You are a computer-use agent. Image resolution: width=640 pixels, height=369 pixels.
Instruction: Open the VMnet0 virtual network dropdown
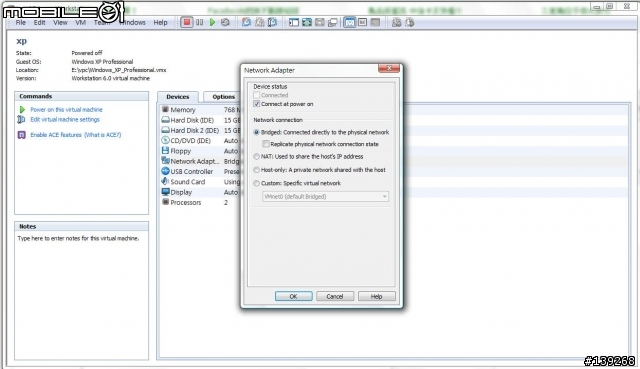click(325, 196)
